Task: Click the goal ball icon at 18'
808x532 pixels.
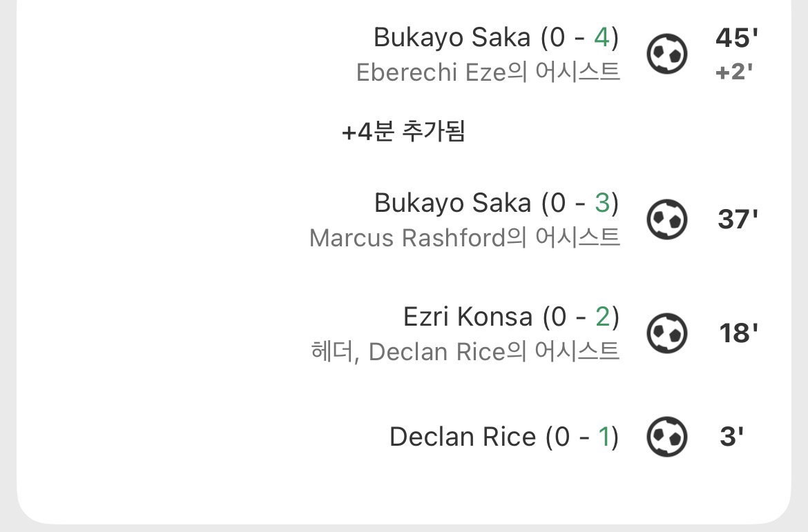Action: tap(667, 333)
